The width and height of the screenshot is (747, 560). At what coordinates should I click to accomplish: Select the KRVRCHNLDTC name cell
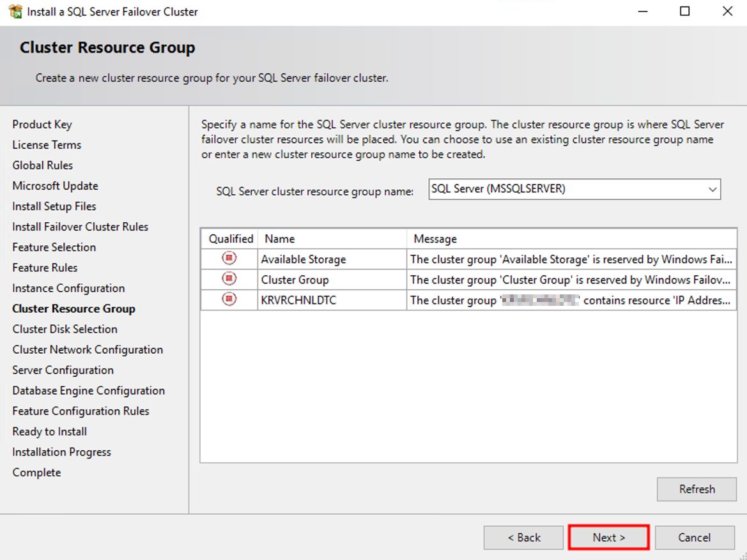pos(332,301)
